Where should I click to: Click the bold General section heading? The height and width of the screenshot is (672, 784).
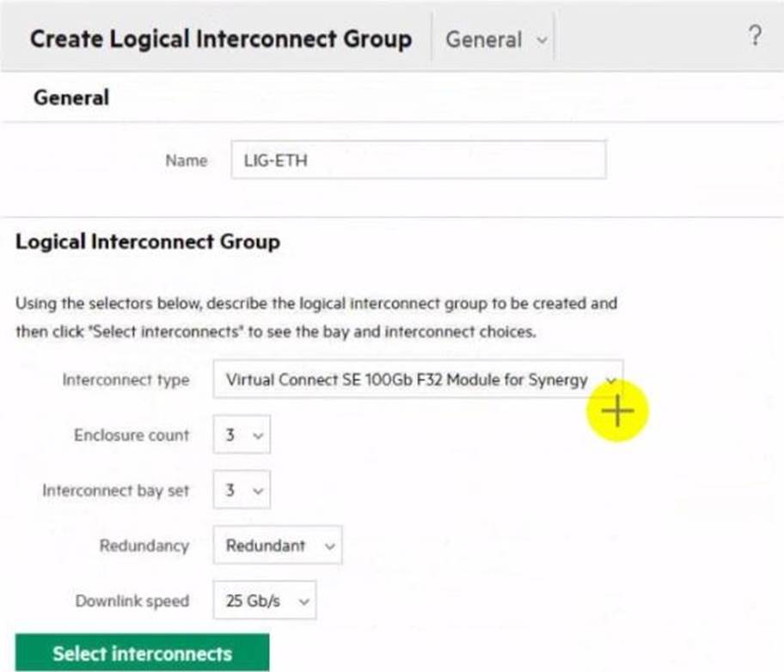71,98
